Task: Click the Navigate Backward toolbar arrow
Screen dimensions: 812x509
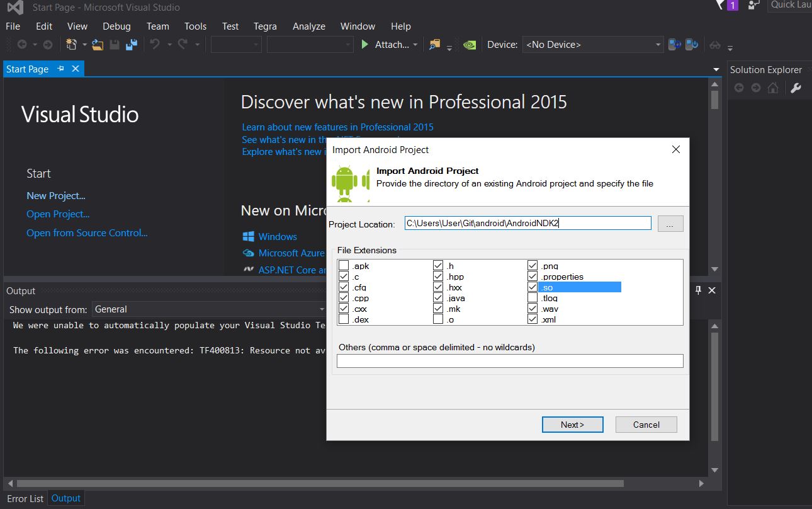Action: [22, 45]
